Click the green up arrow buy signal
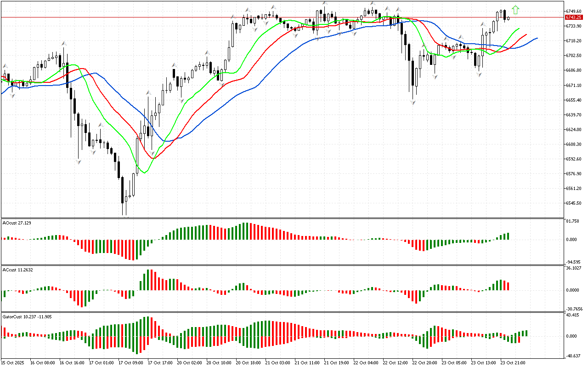 tap(515, 9)
